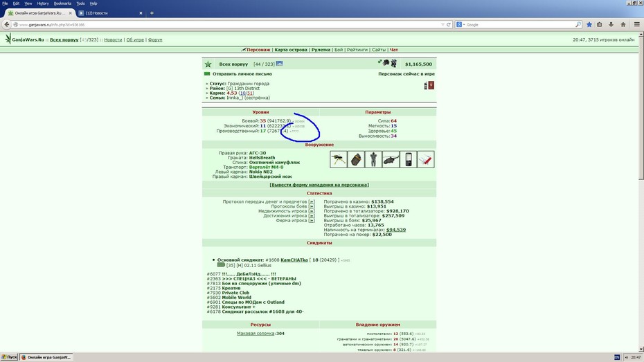Click the Windows Пуск start button

[x=10, y=357]
